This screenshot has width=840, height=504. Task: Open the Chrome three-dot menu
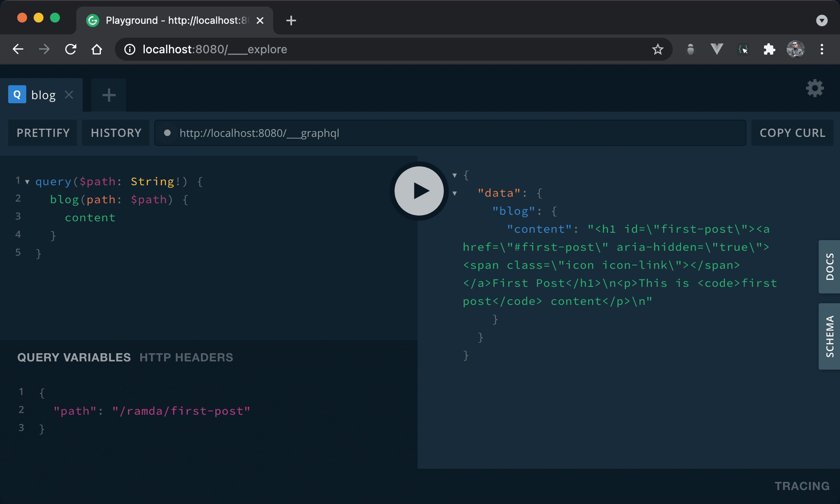pos(822,49)
